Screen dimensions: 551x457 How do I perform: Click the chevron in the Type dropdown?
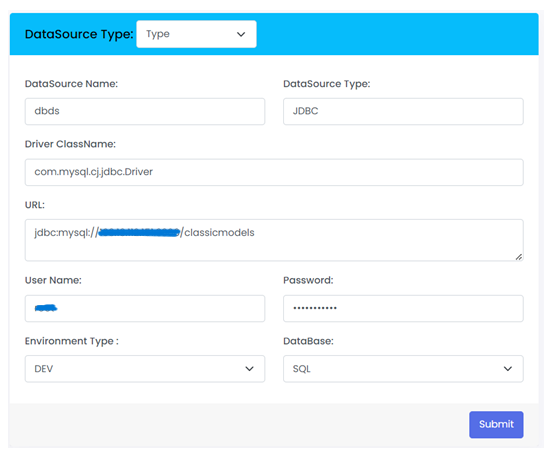click(241, 34)
